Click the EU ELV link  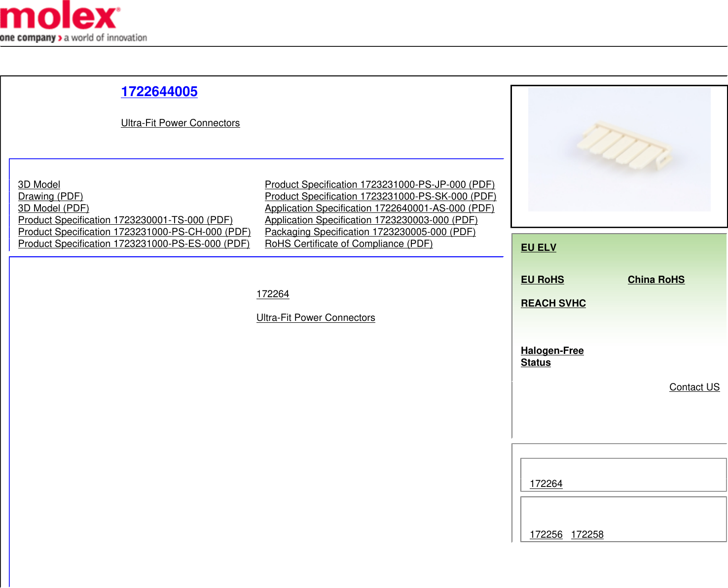(x=538, y=247)
